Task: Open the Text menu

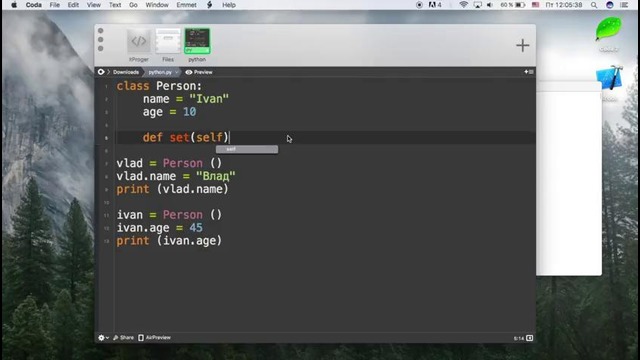Action: coord(115,5)
